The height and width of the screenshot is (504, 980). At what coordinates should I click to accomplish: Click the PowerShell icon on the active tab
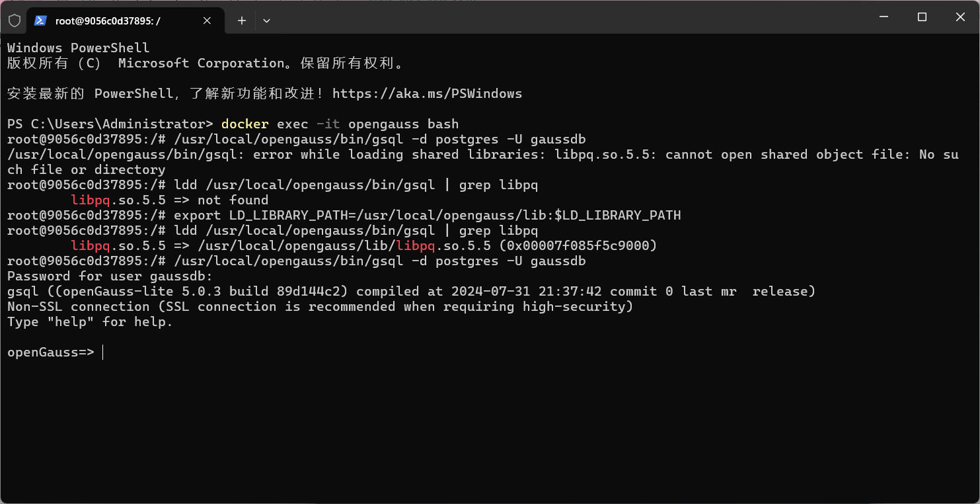click(x=41, y=21)
